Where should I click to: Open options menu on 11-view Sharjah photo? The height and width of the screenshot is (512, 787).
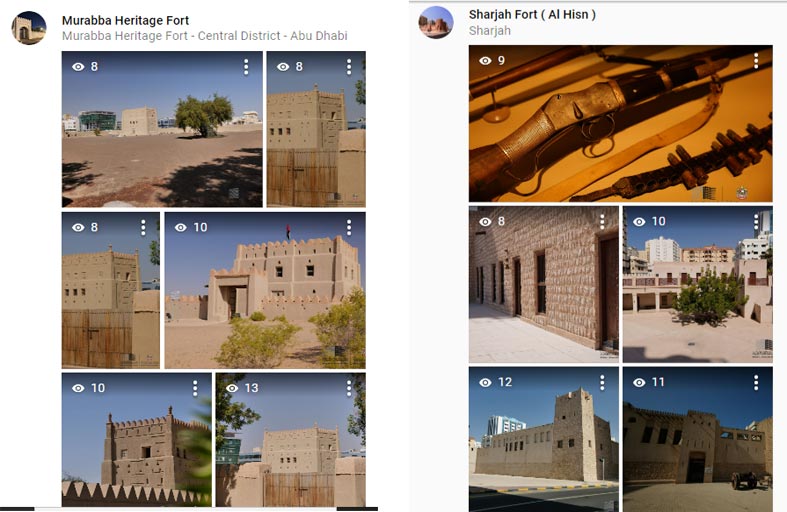(x=756, y=382)
